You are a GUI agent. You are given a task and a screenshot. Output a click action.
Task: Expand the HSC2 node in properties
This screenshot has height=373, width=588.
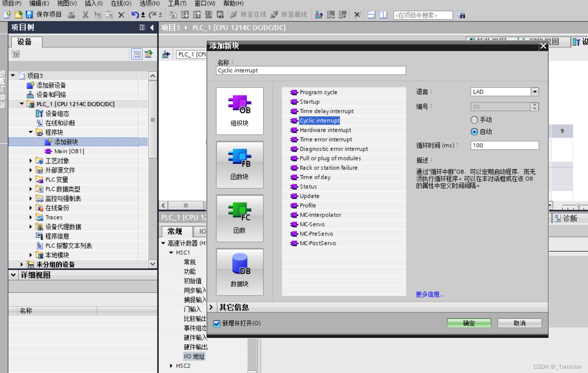pyautogui.click(x=171, y=365)
